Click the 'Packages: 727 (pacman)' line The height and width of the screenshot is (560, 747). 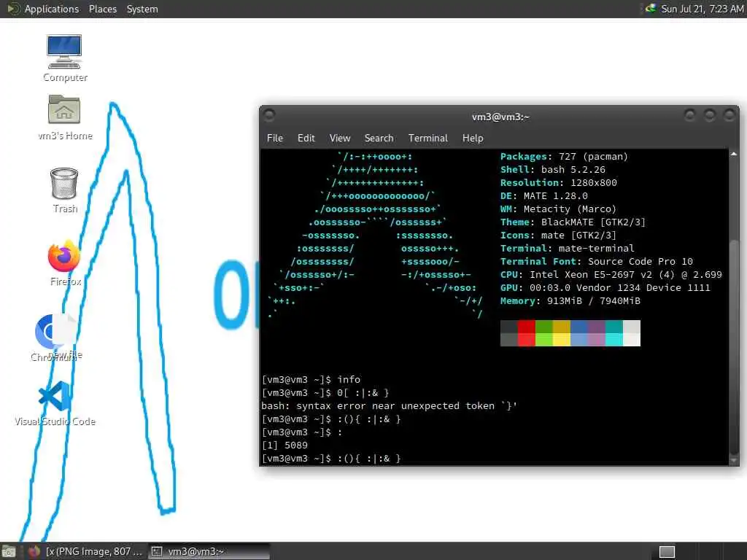pos(564,156)
